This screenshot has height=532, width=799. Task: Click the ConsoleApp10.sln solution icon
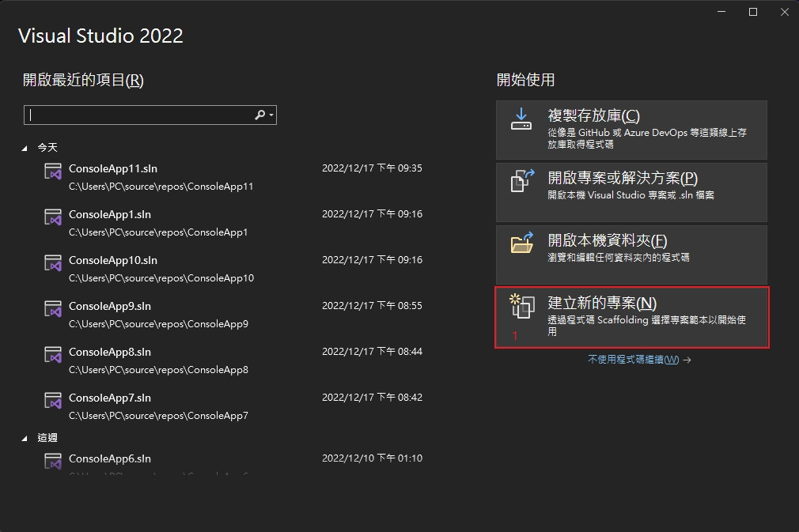pyautogui.click(x=53, y=263)
